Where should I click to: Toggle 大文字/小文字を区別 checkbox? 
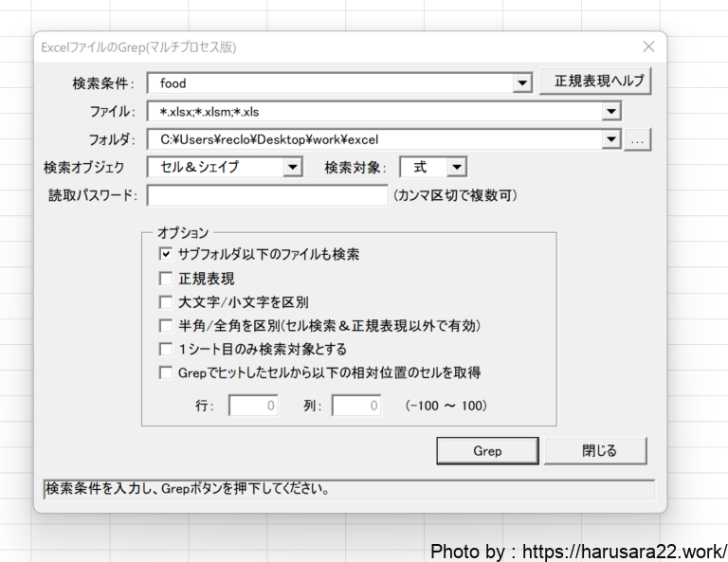click(166, 302)
